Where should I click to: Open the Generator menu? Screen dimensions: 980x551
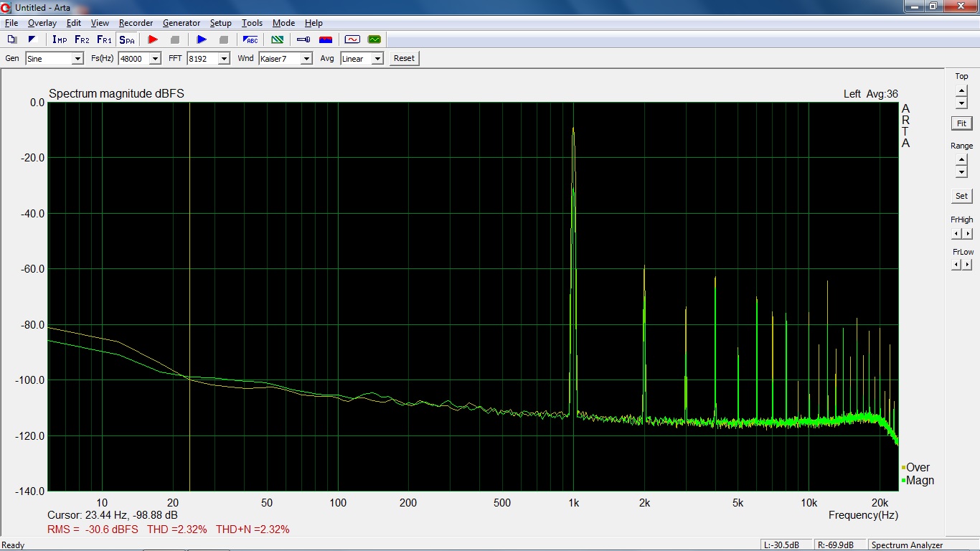(182, 23)
